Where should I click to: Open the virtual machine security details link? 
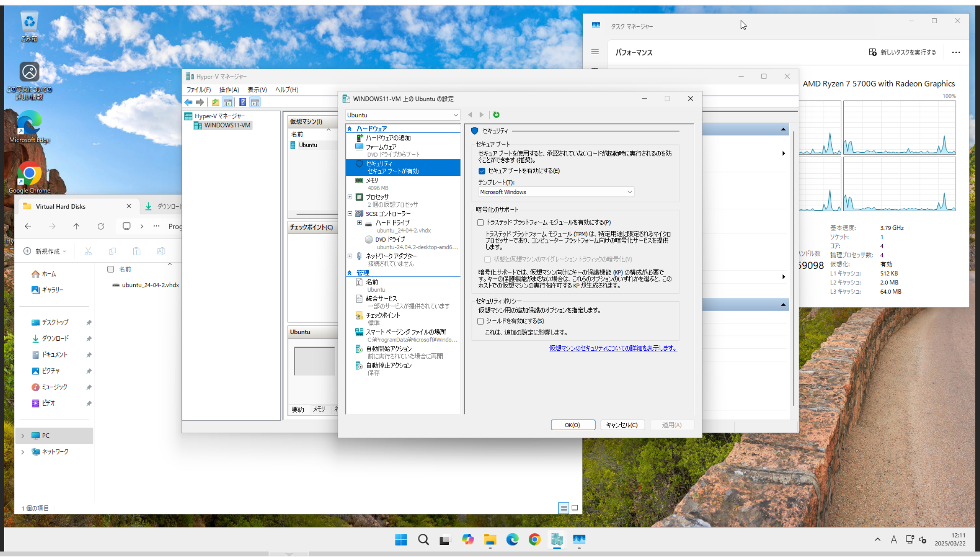pos(612,348)
